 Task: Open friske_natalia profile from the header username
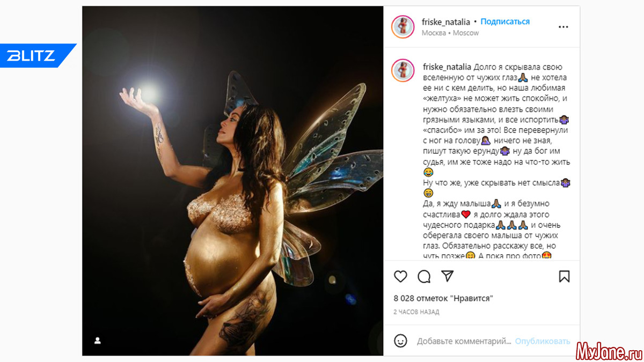pos(446,21)
